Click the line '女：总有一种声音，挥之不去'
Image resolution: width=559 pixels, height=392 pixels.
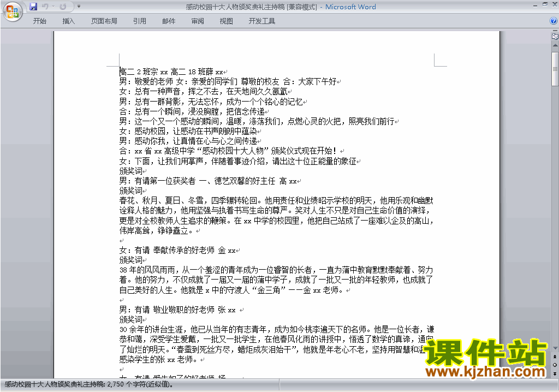205,92
